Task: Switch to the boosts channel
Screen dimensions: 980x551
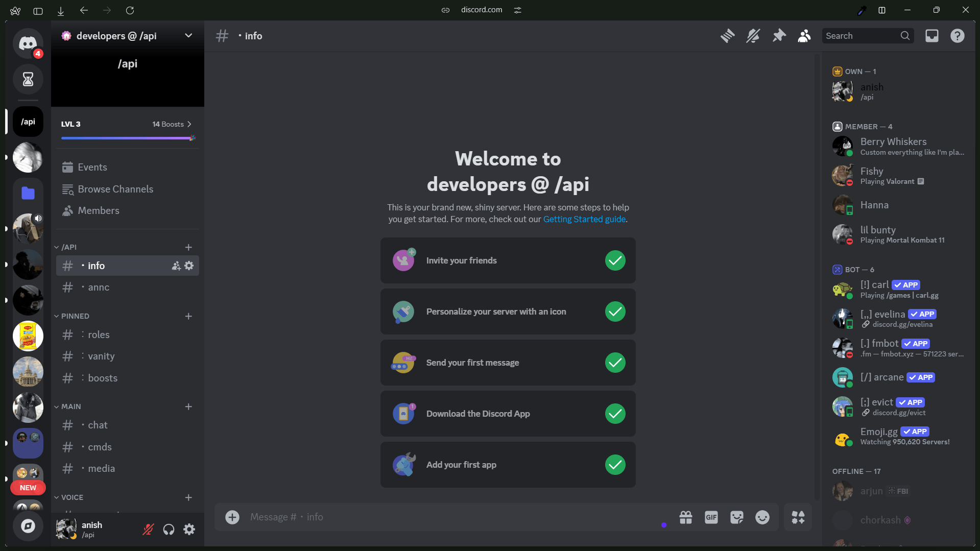Action: (x=128, y=378)
